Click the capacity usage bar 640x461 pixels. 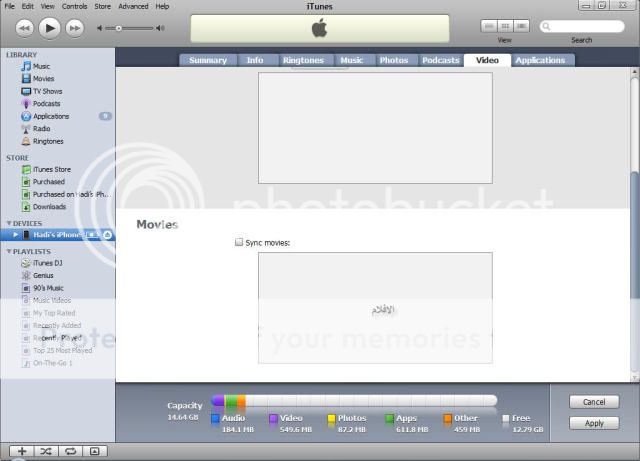(354, 401)
